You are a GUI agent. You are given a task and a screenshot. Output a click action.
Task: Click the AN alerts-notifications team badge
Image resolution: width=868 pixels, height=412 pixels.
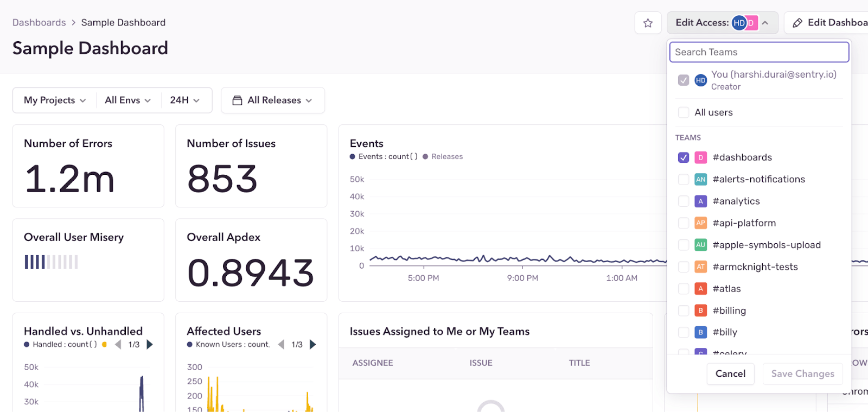click(700, 179)
